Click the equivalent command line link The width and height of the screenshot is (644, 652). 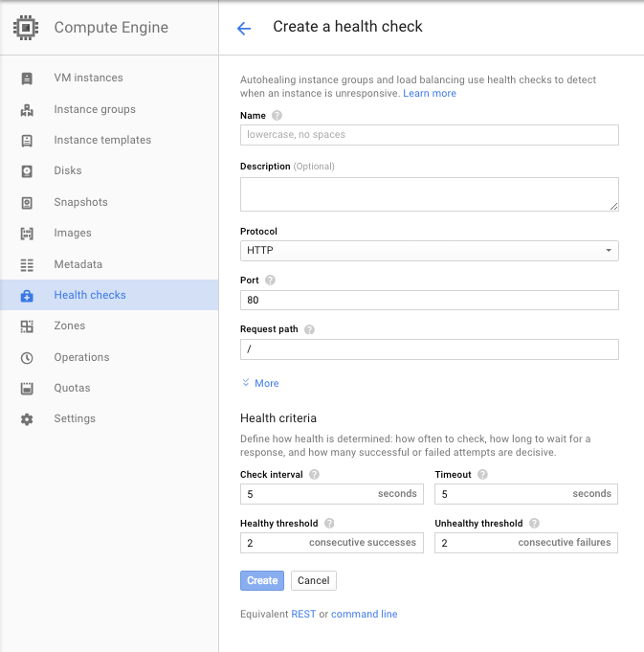click(364, 614)
